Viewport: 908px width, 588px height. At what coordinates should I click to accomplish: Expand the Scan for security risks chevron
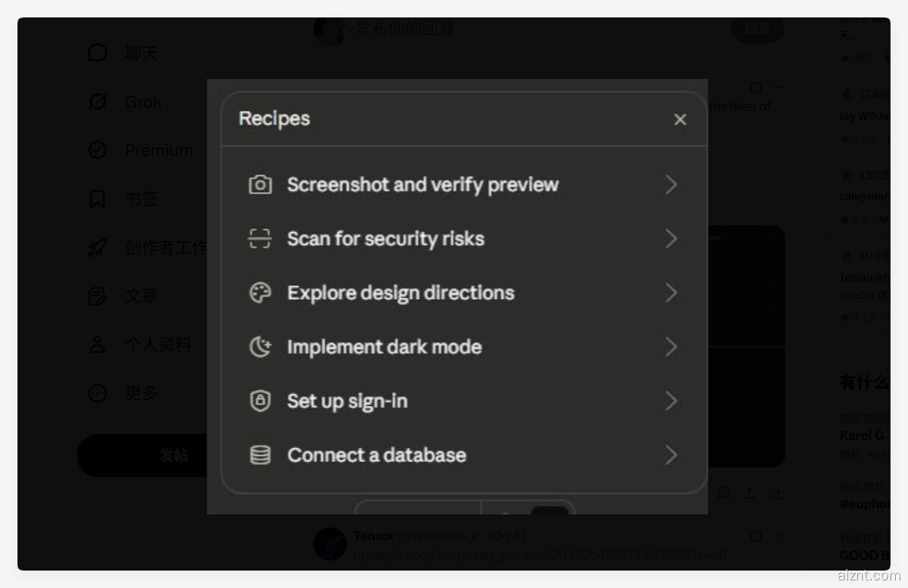click(x=671, y=239)
